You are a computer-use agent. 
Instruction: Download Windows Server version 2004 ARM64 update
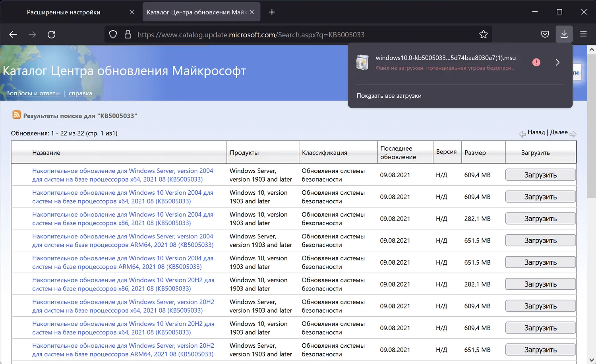tap(540, 240)
